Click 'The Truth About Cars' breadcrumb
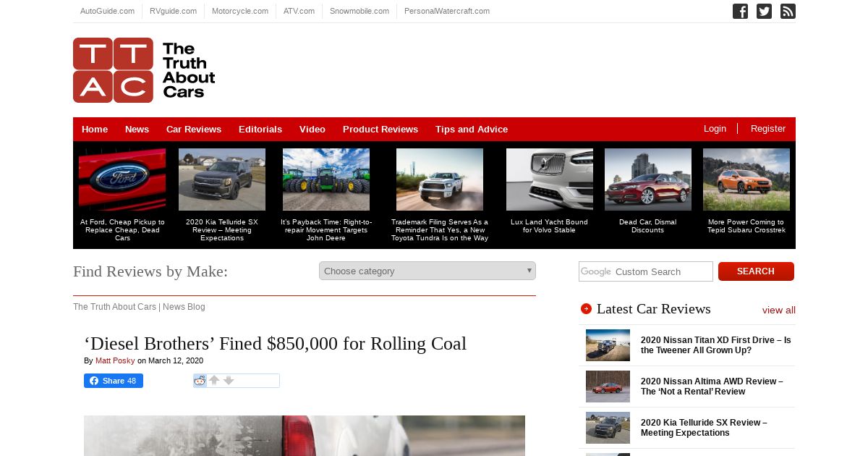The width and height of the screenshot is (868, 456). tap(114, 307)
